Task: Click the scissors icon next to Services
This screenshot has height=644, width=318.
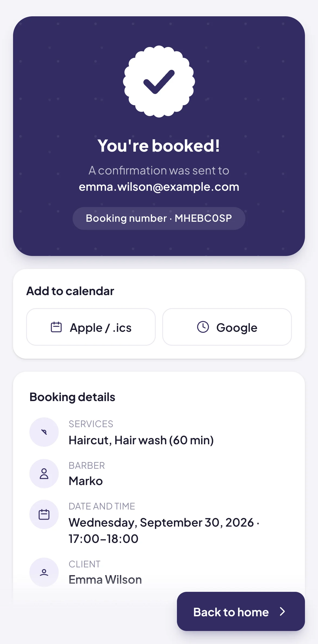Action: [x=44, y=432]
